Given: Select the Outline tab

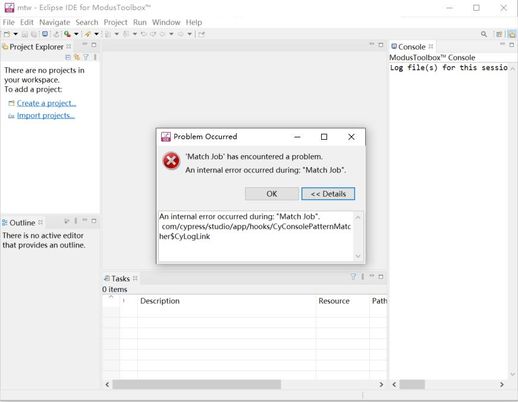Looking at the screenshot, I should [x=22, y=223].
